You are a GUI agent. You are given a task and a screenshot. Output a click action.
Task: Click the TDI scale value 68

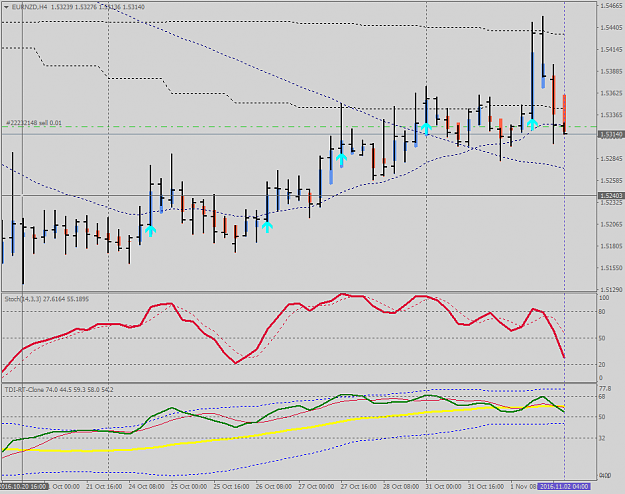click(x=603, y=397)
